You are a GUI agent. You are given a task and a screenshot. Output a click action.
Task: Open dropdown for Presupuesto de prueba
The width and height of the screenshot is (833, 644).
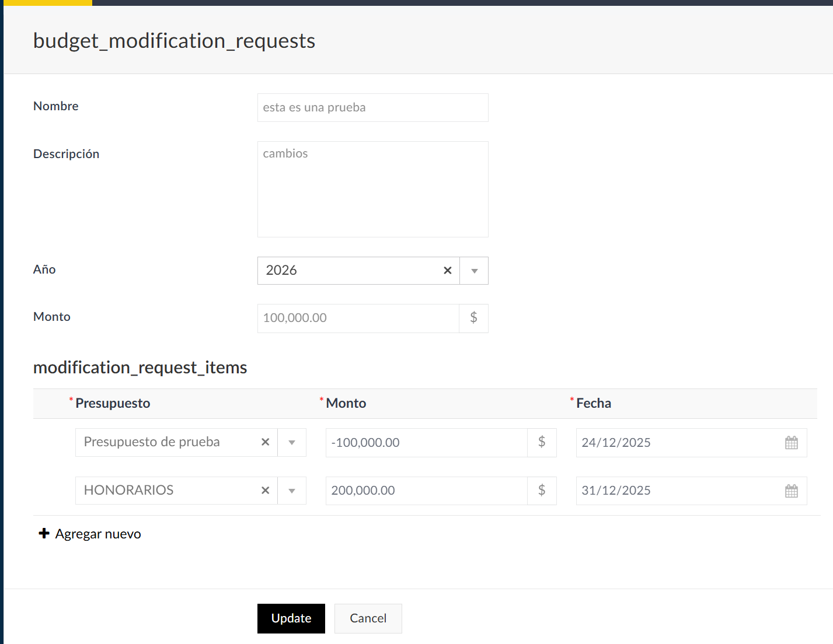pyautogui.click(x=292, y=442)
